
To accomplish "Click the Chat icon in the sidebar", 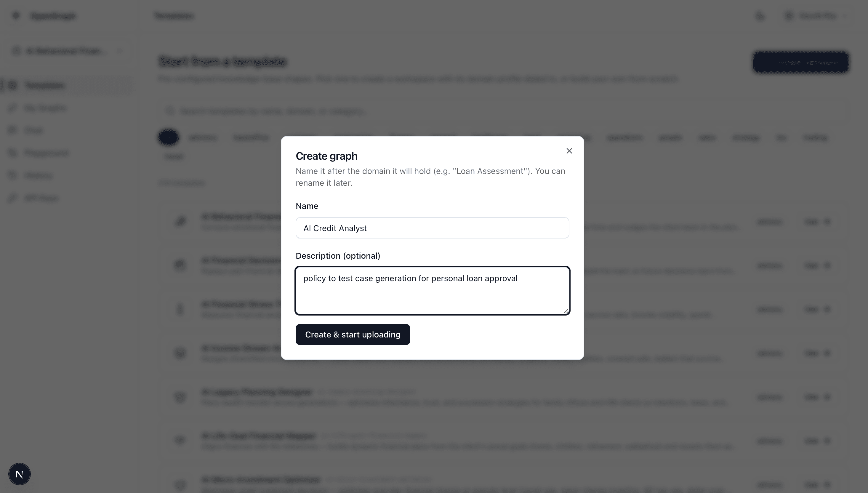I will (13, 130).
